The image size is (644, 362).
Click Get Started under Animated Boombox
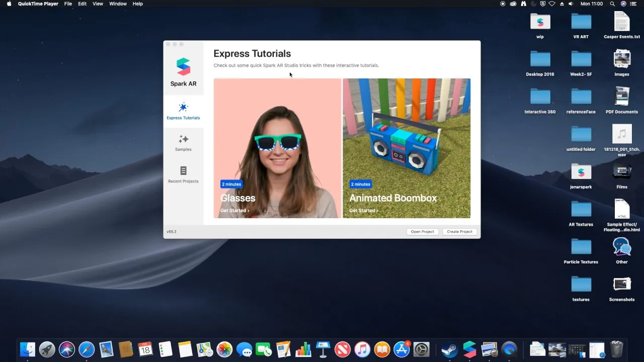pos(364,211)
